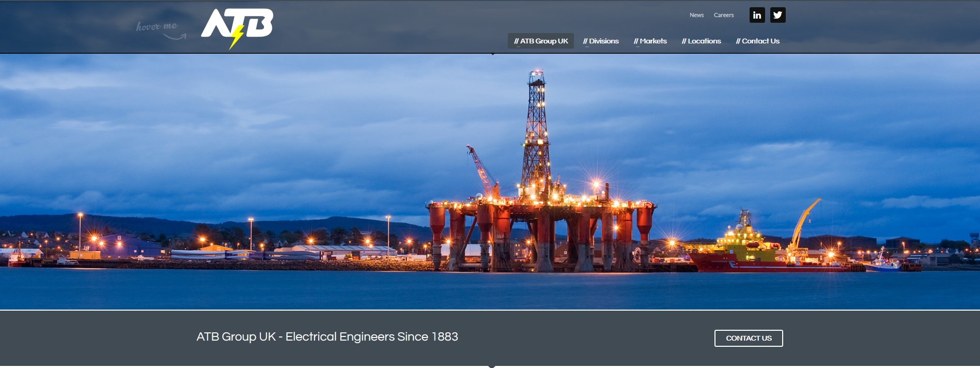Viewport: 980px width, 368px height.
Task: Visit the Careers page link
Action: [x=724, y=15]
